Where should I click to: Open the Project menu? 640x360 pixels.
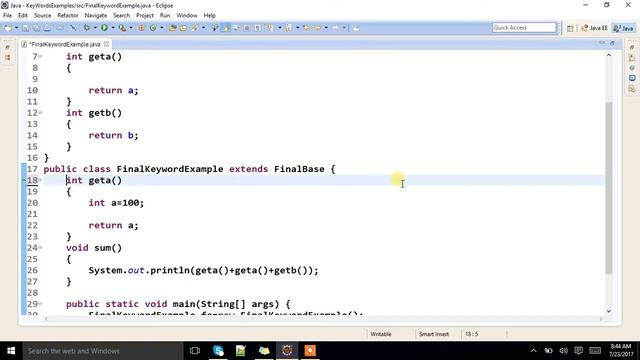click(x=145, y=15)
